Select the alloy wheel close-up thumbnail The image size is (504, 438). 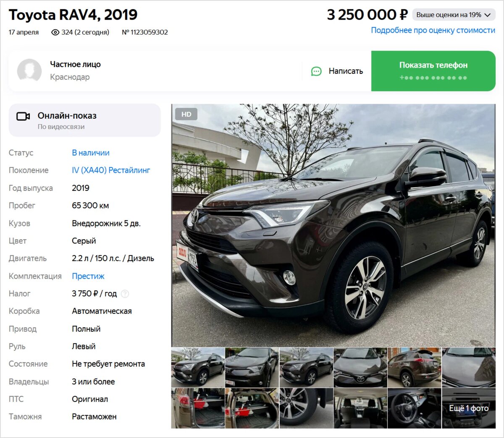[306, 408]
